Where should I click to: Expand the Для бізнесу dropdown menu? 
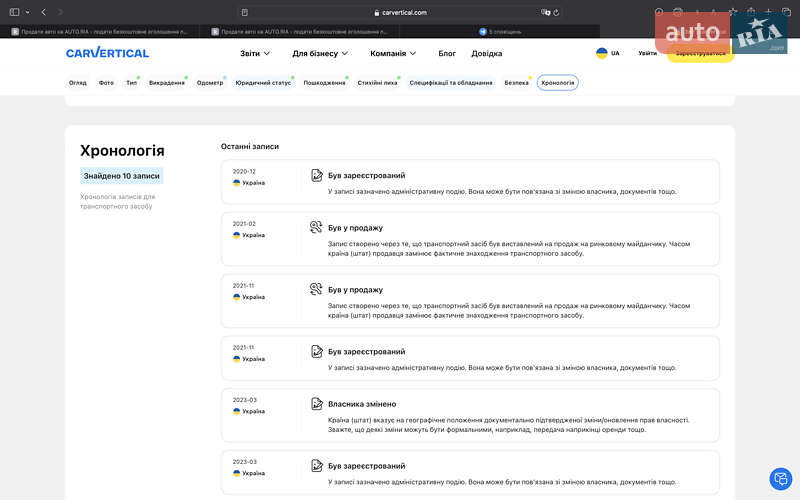[x=320, y=53]
